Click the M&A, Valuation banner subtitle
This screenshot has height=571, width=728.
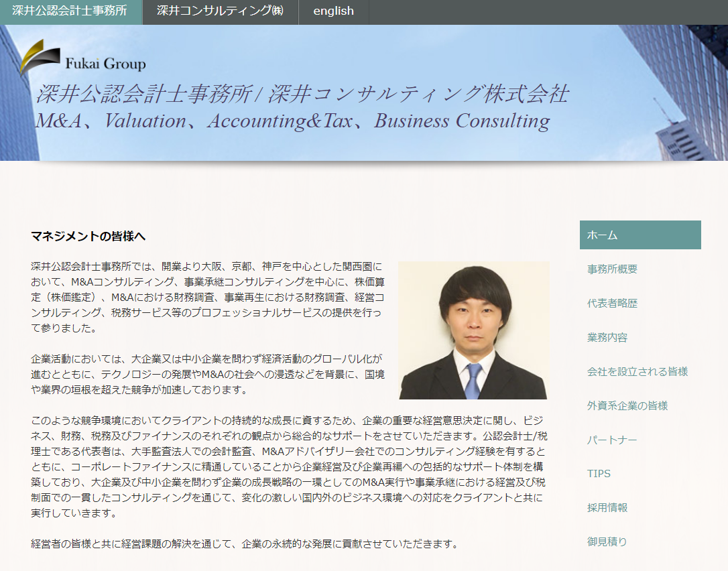point(292,121)
